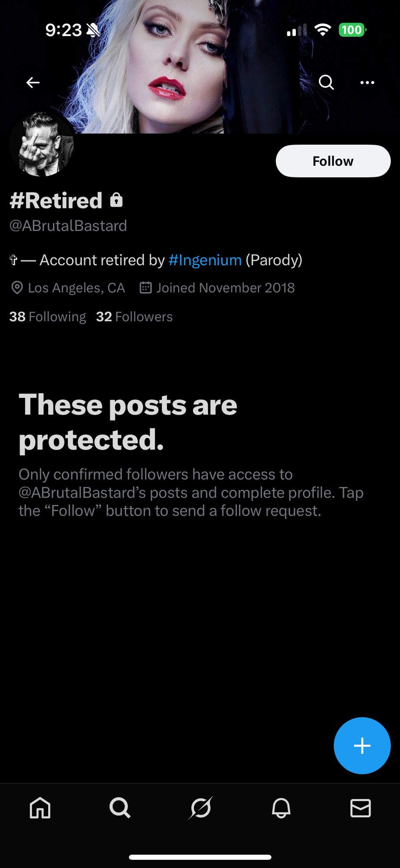The height and width of the screenshot is (868, 400).
Task: Tap the Follow button
Action: (333, 161)
